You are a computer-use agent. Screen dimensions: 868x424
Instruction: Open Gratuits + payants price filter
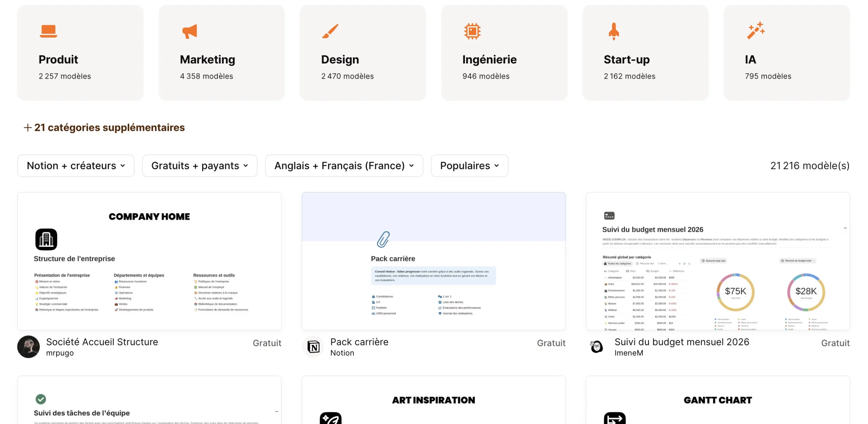200,166
